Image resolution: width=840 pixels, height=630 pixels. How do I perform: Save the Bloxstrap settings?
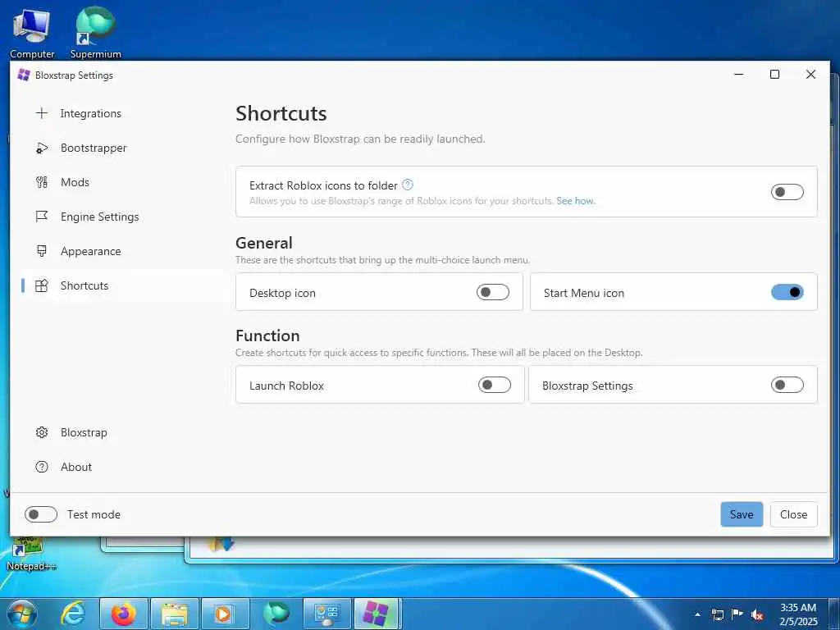coord(742,514)
